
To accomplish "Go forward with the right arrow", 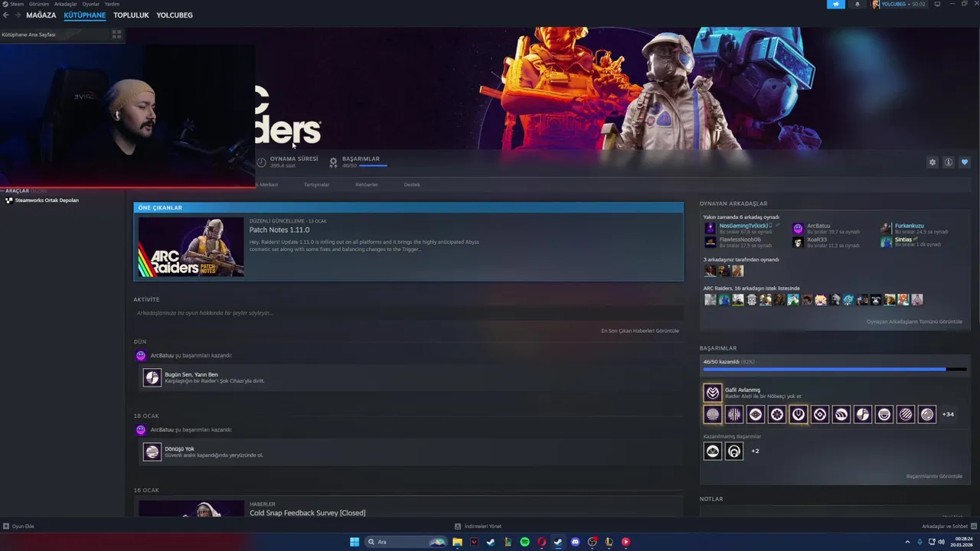I will tap(17, 15).
